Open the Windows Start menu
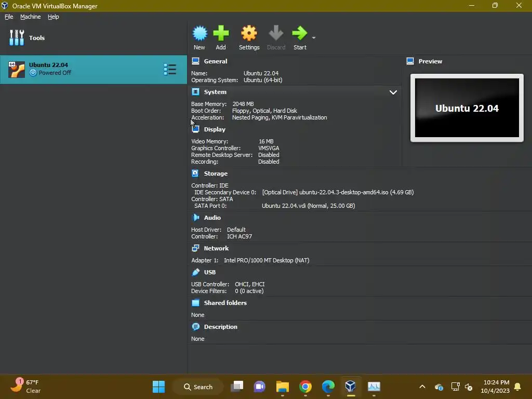This screenshot has width=532, height=399. pyautogui.click(x=158, y=387)
